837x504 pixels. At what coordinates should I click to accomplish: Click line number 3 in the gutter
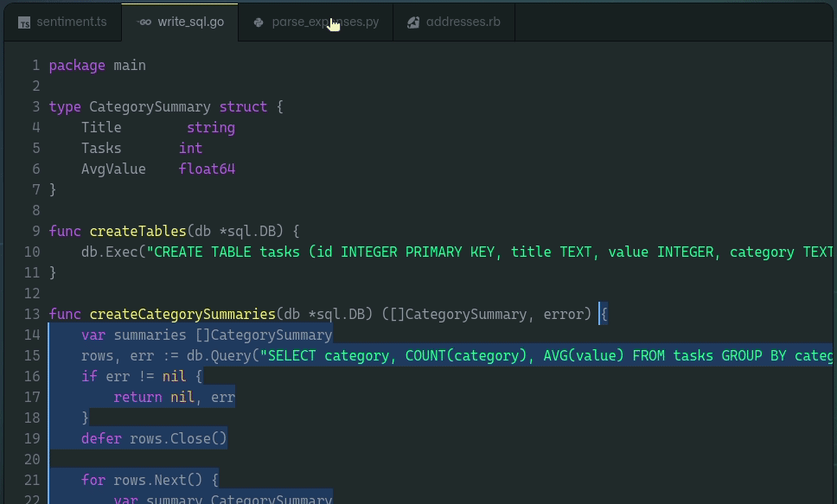click(35, 107)
